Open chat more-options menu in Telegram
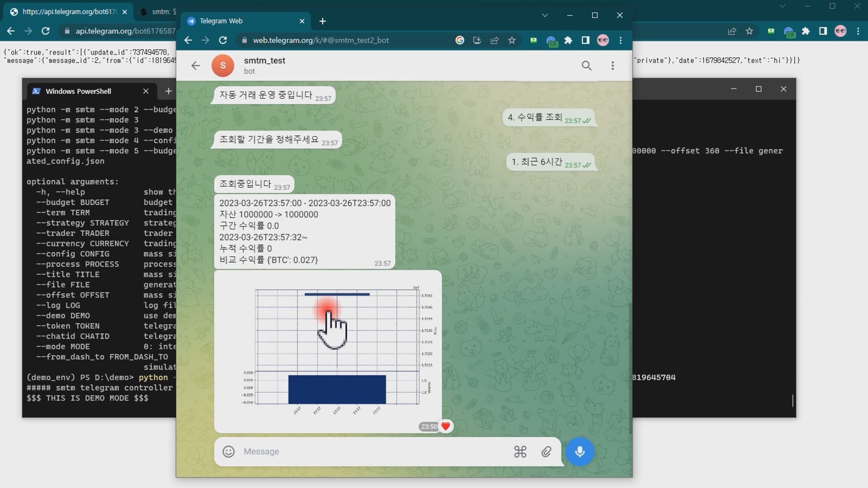The image size is (868, 488). coord(613,66)
